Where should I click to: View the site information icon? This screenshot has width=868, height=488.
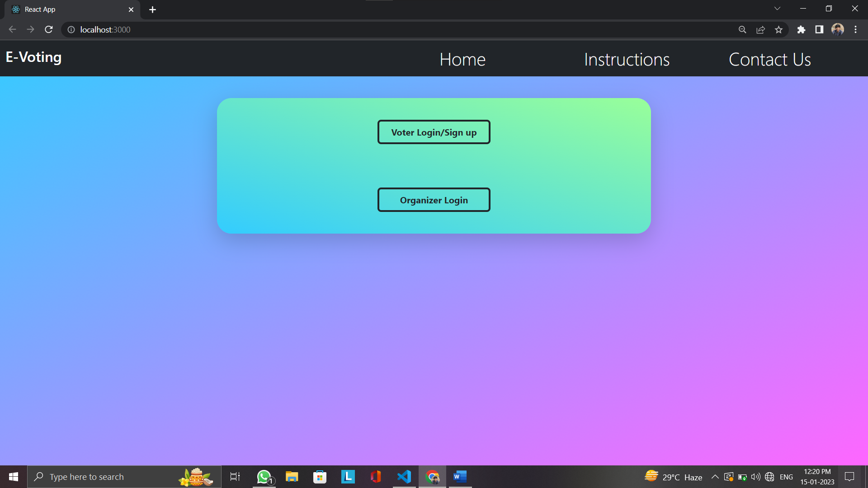71,29
